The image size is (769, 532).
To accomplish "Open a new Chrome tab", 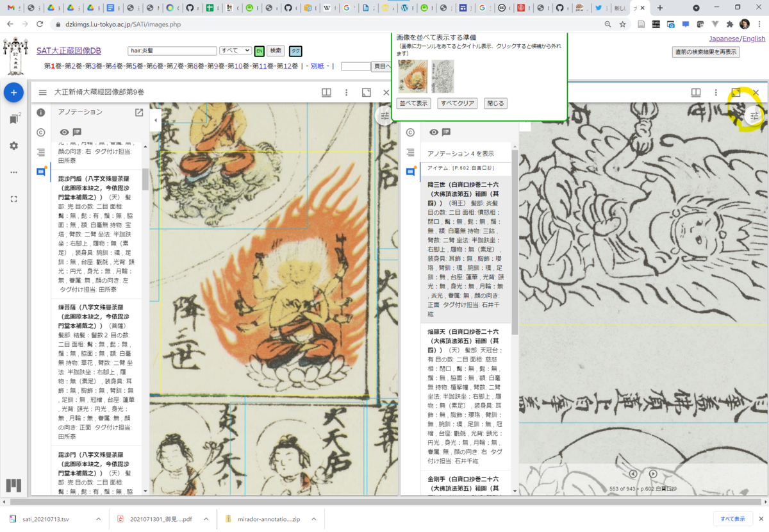I will 660,8.
